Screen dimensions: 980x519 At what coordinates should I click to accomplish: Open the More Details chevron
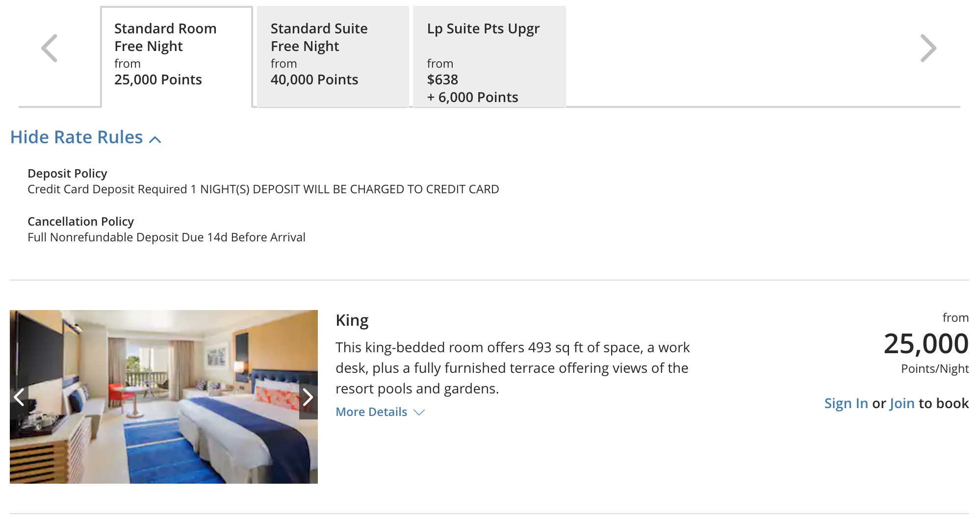418,413
